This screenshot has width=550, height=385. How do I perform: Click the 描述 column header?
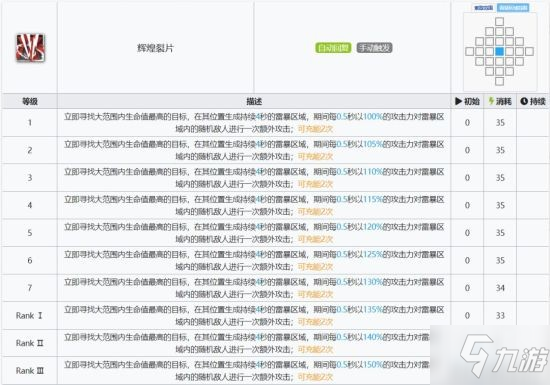(254, 101)
